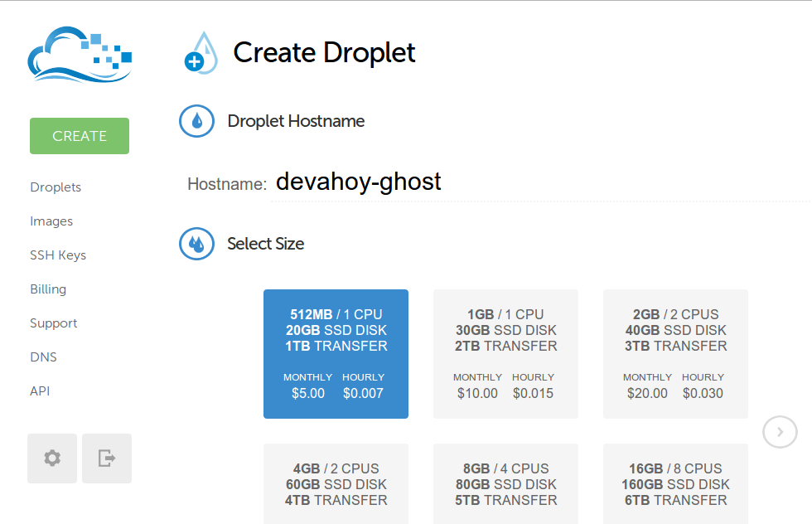The height and width of the screenshot is (524, 812).
Task: Click the Select Size droplets icon
Action: (197, 244)
